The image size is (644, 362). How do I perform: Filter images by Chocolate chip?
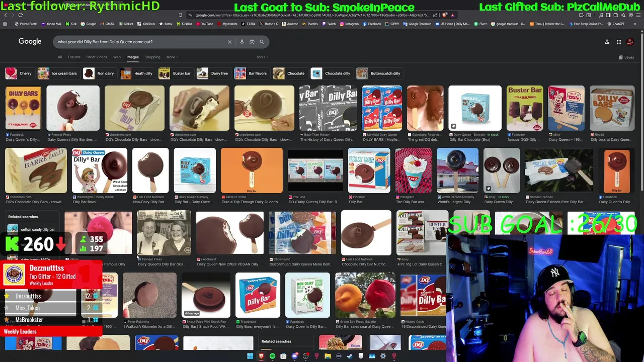pyautogui.click(x=289, y=73)
